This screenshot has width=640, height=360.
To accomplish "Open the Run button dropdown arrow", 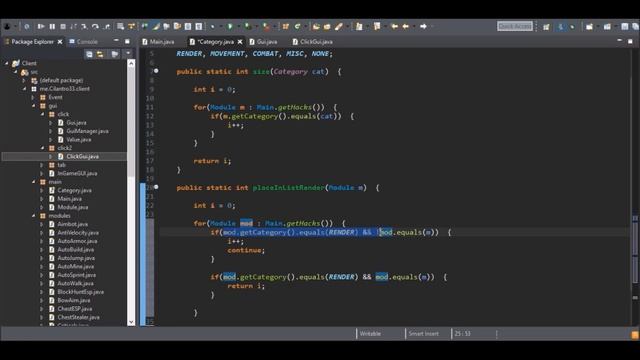I will click(x=238, y=27).
